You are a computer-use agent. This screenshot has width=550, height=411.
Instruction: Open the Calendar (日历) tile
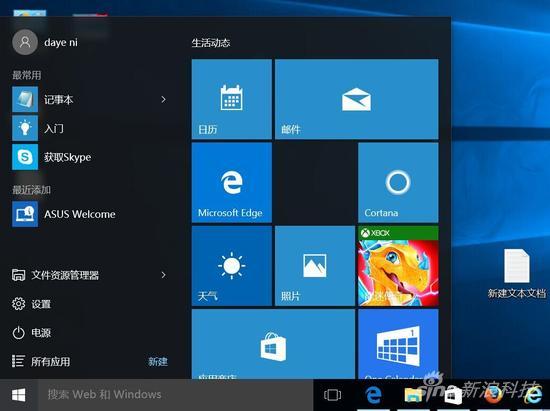click(x=232, y=99)
